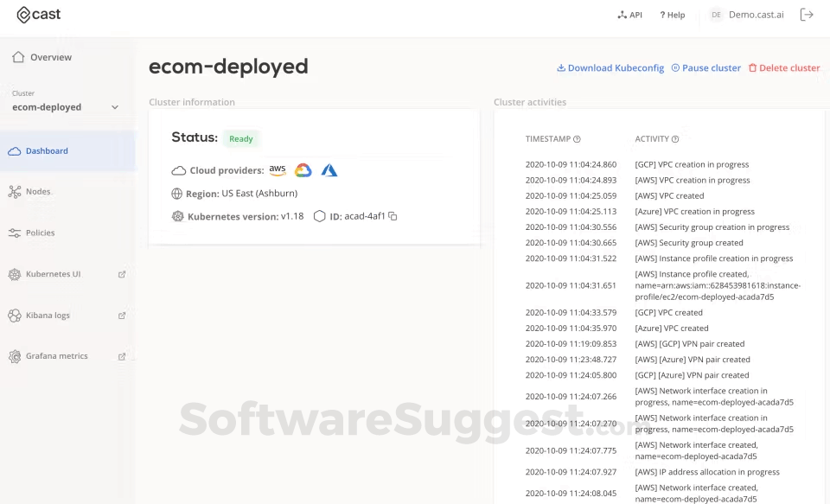Open the API link in header
This screenshot has width=830, height=504.
point(629,15)
